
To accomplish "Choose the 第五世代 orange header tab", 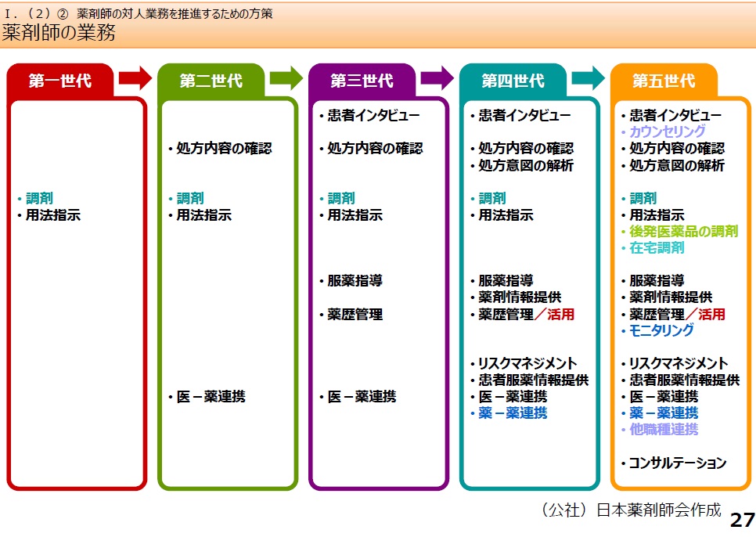I will coord(664,81).
